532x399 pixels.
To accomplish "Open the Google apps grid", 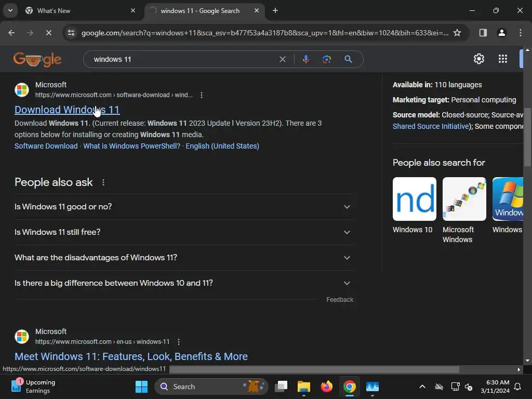I will click(502, 59).
